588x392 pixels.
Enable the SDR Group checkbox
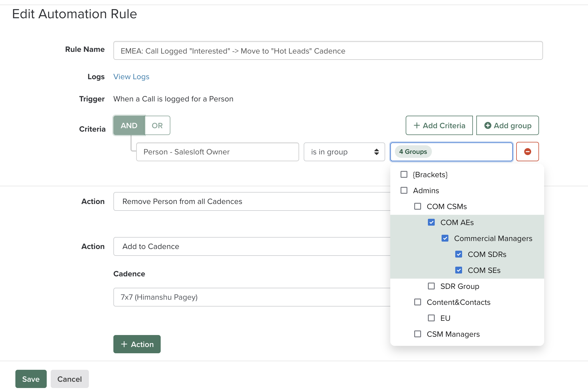[431, 286]
